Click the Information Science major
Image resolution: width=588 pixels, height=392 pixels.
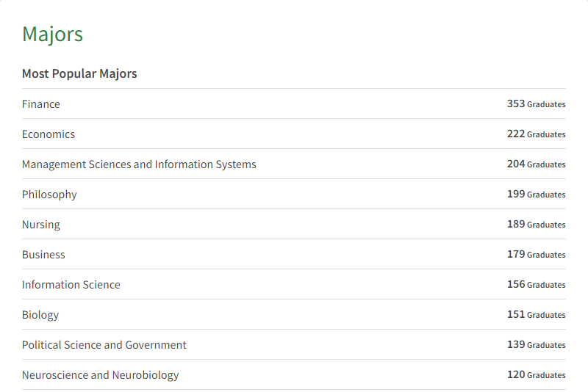[71, 285]
